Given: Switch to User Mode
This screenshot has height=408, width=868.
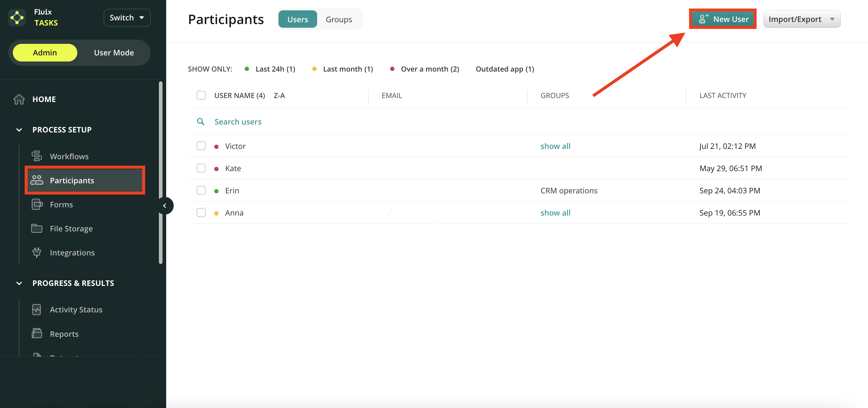Looking at the screenshot, I should tap(114, 53).
